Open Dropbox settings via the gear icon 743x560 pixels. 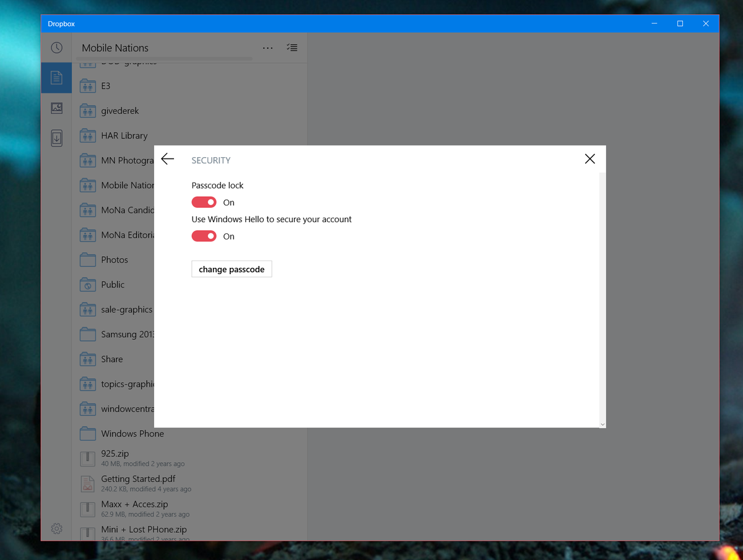pos(56,528)
